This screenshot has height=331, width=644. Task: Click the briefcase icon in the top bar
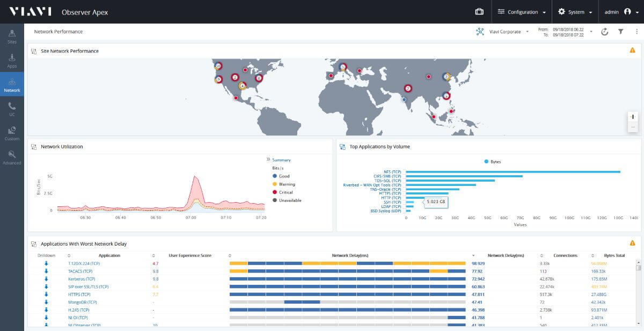tap(479, 11)
